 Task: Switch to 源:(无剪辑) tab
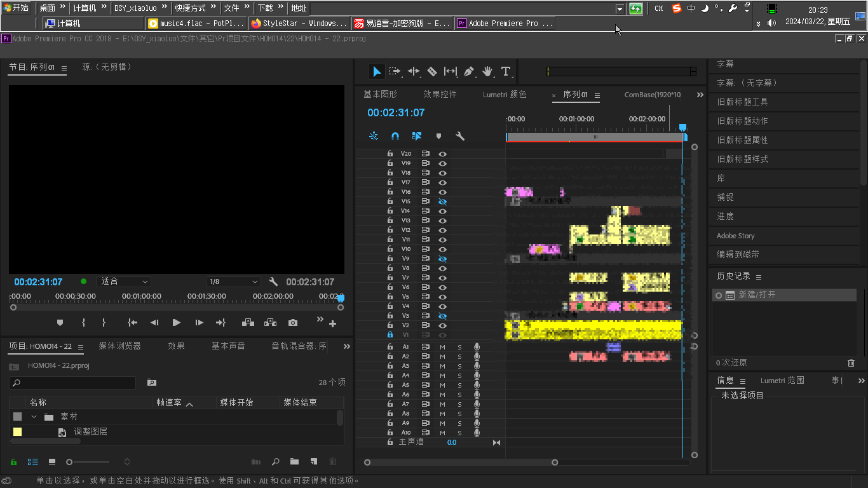click(x=107, y=67)
